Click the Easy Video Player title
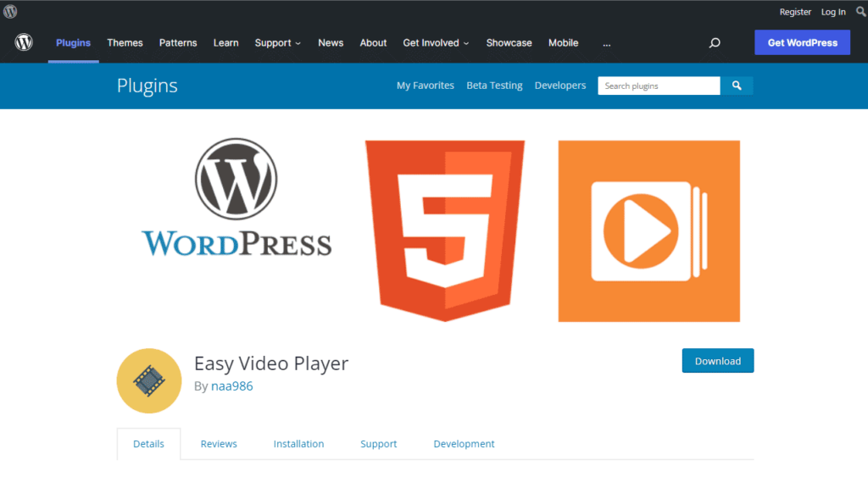 [271, 363]
